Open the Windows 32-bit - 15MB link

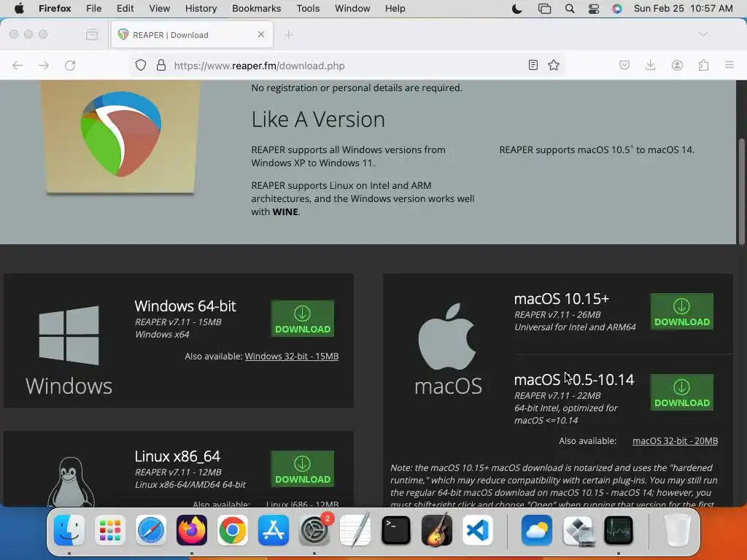292,356
